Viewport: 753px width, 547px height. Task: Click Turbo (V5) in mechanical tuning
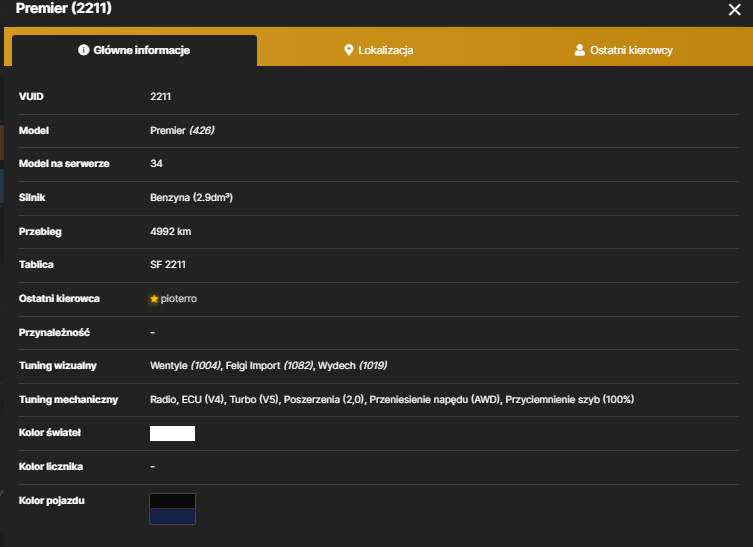tap(254, 400)
